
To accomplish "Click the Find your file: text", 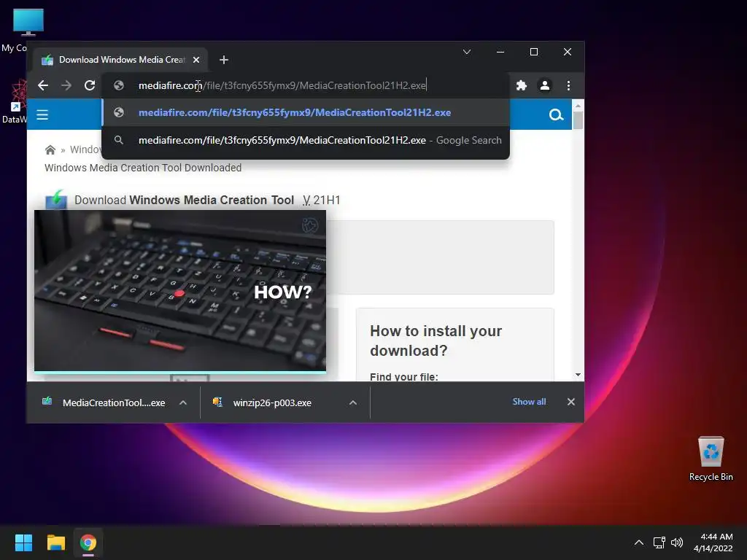I will tap(404, 377).
